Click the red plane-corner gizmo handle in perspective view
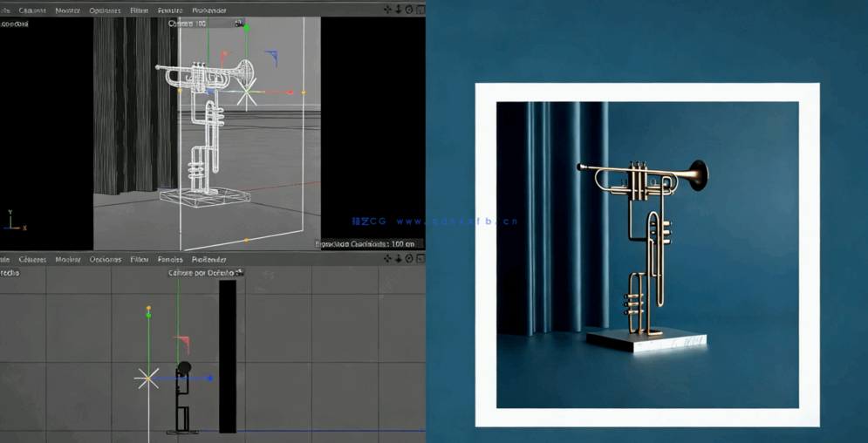Screen dimensions: 868x443 (225, 58)
